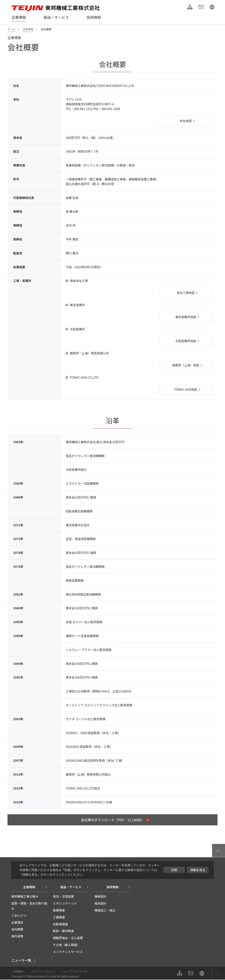Open the 東京営業所地図 map button
This screenshot has width=225, height=980.
click(x=185, y=317)
